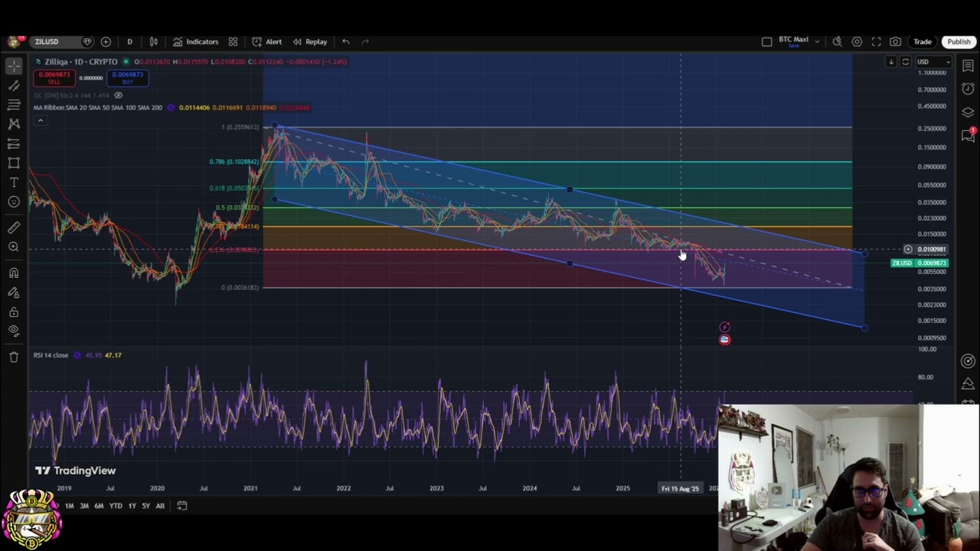The image size is (980, 551).
Task: Toggle lock all drawing tools
Action: pyautogui.click(x=14, y=311)
